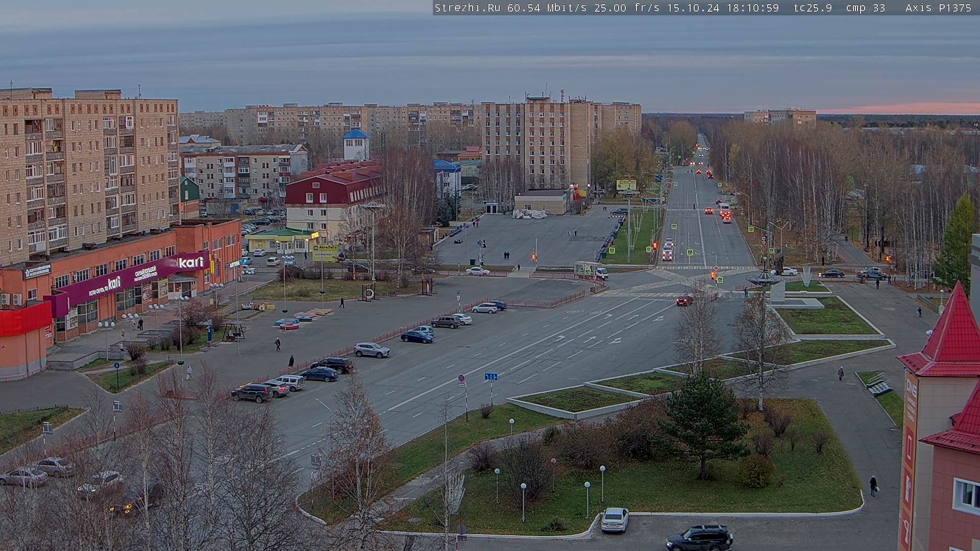This screenshot has height=551, width=980.
Task: Click the 25.00 fr/s frame rate value
Action: tap(627, 8)
